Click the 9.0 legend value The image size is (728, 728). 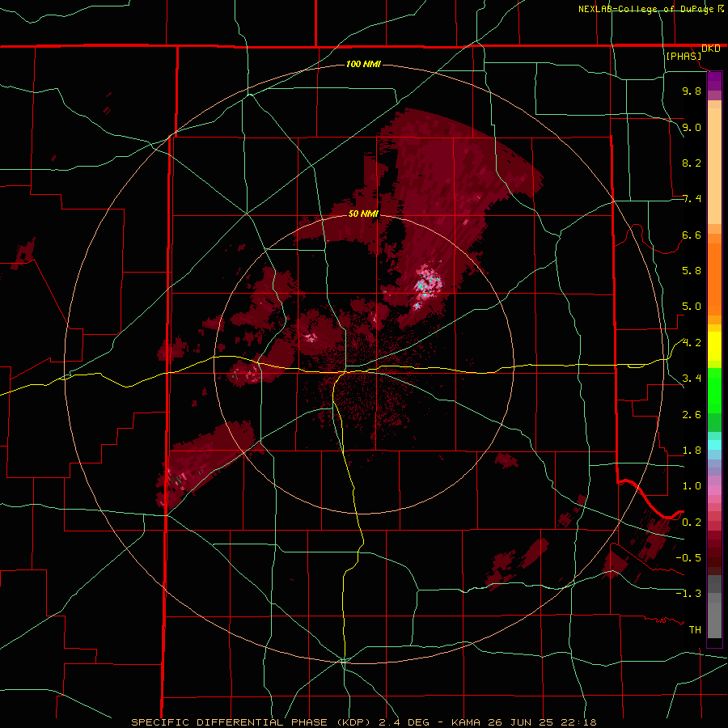692,127
